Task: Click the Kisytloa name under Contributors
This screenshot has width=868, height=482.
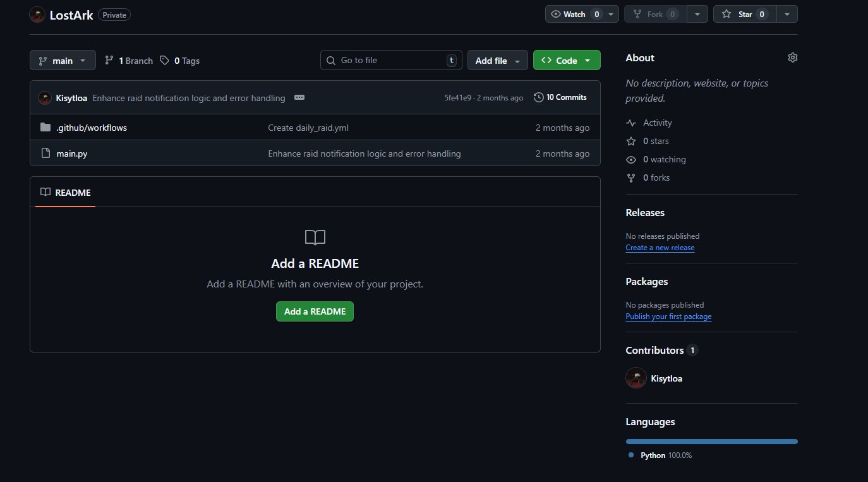Action: [666, 378]
